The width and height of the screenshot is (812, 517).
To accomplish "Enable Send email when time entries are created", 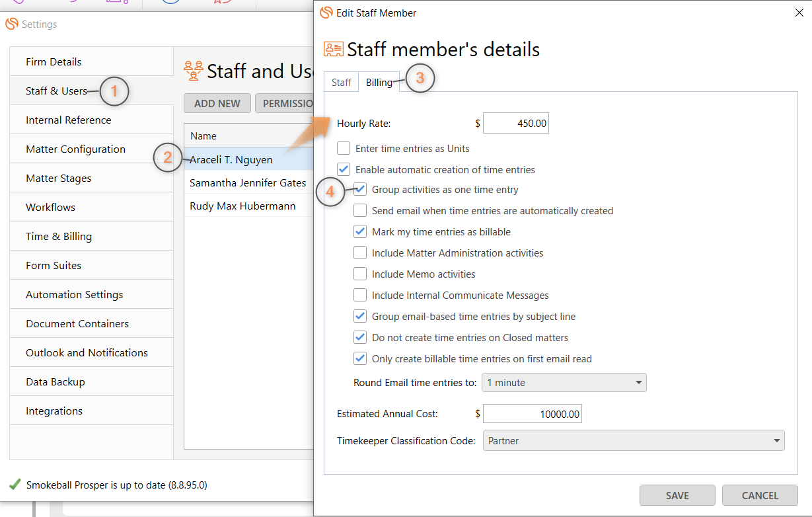I will 360,211.
